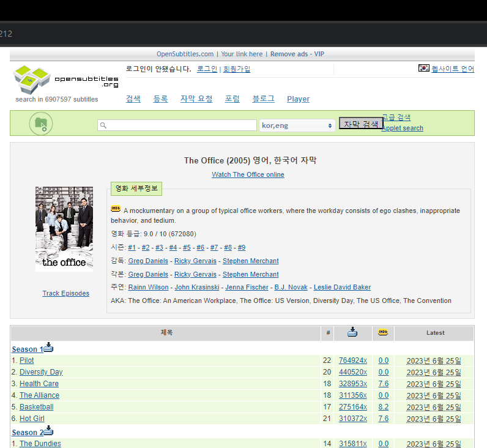Open the 블로그 menu item
Viewport: 487px width, 448px height.
tap(263, 99)
